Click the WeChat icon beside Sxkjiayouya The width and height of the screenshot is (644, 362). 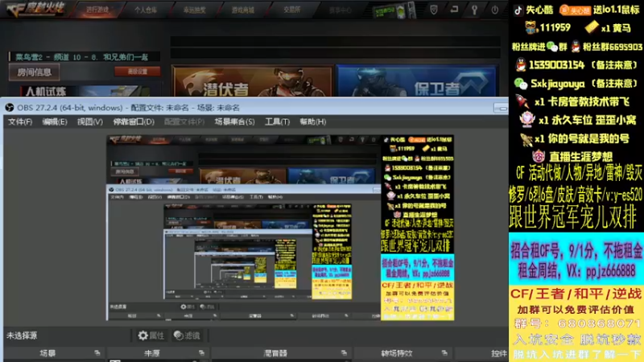coord(521,84)
